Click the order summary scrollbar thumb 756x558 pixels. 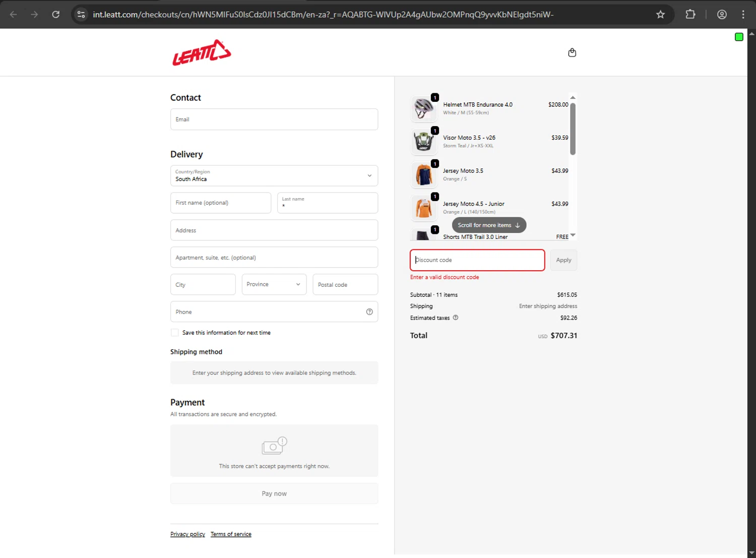573,129
